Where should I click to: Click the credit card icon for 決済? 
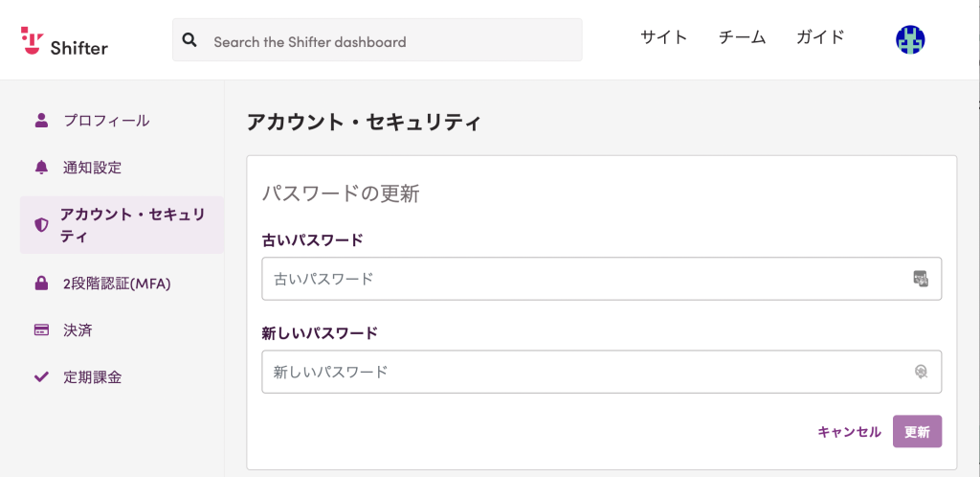click(x=41, y=330)
